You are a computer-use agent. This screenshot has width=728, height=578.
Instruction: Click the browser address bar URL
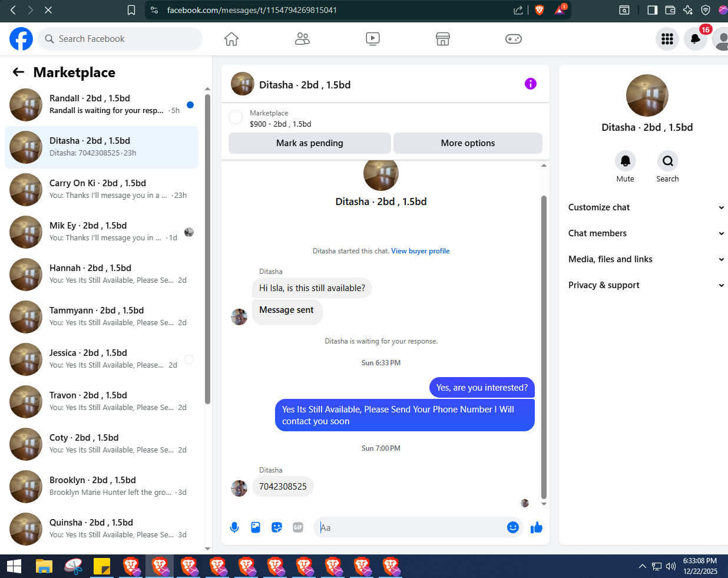tap(252, 10)
